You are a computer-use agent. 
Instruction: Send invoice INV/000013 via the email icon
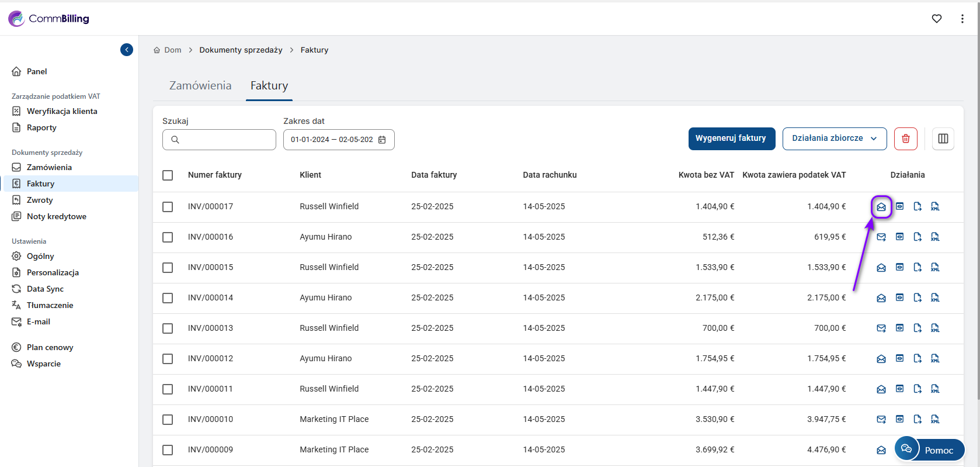[x=881, y=328]
